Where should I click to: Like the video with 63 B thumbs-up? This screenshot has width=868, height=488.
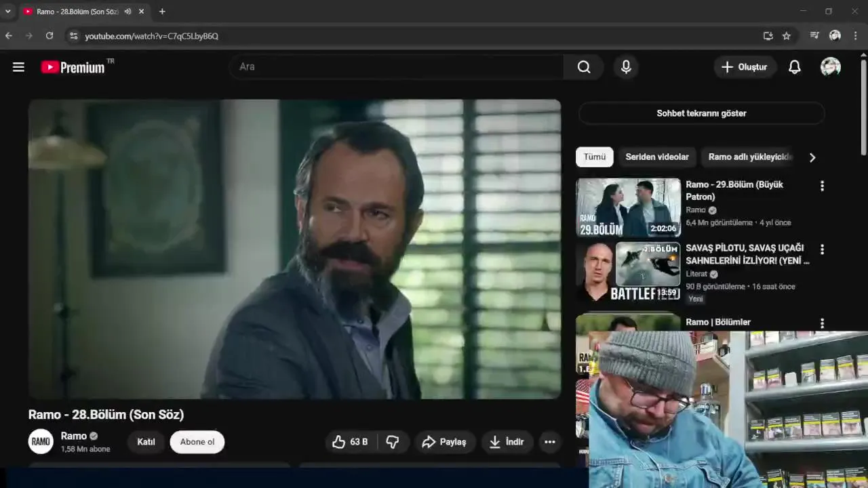[350, 442]
